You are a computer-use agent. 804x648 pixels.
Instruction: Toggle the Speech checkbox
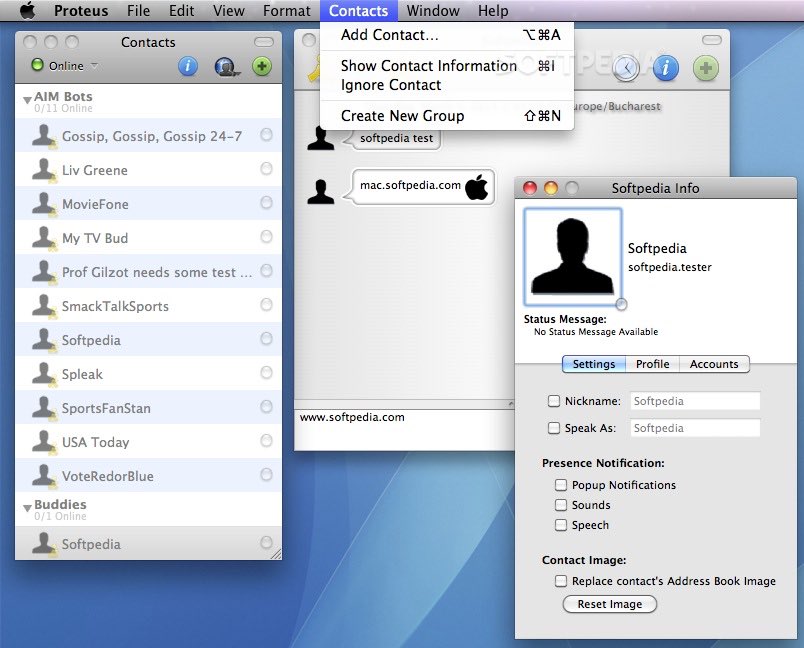point(561,525)
